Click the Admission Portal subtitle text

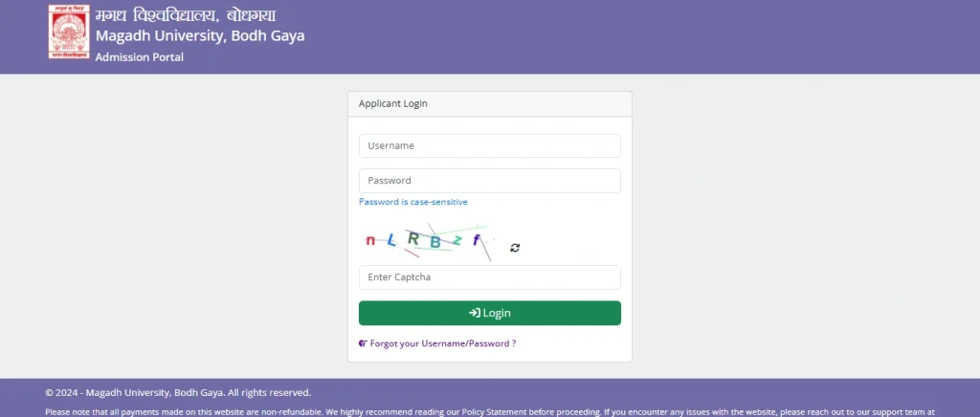[x=139, y=57]
